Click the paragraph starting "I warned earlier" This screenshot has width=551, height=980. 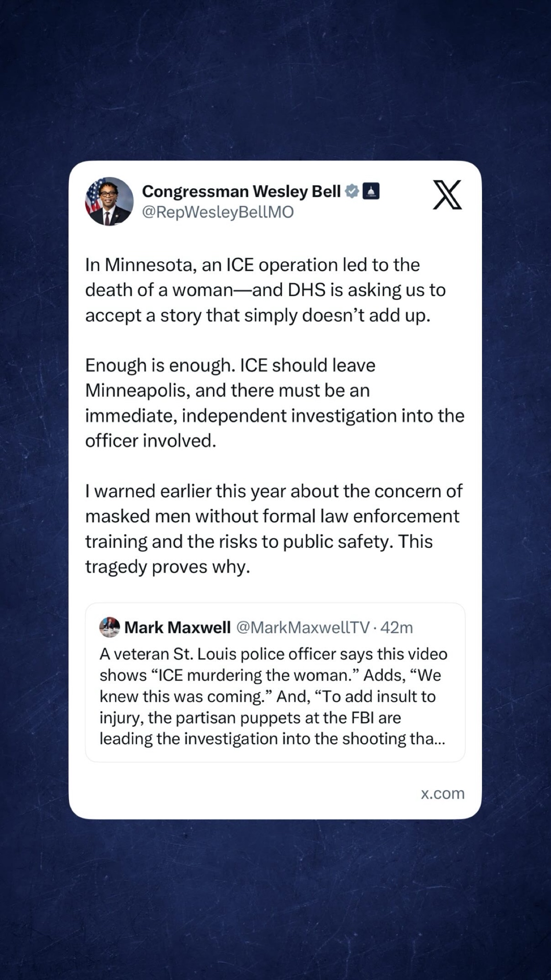click(x=273, y=529)
